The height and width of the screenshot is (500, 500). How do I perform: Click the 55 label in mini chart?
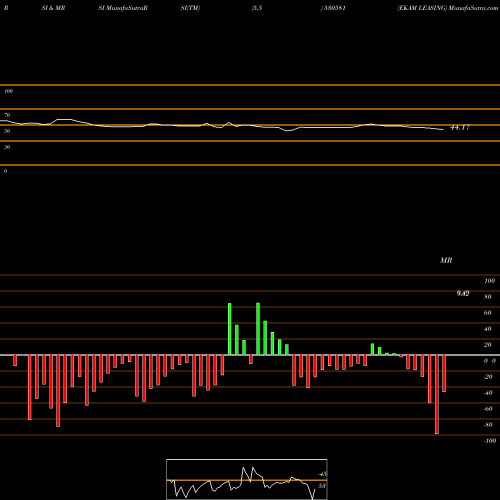(322, 486)
